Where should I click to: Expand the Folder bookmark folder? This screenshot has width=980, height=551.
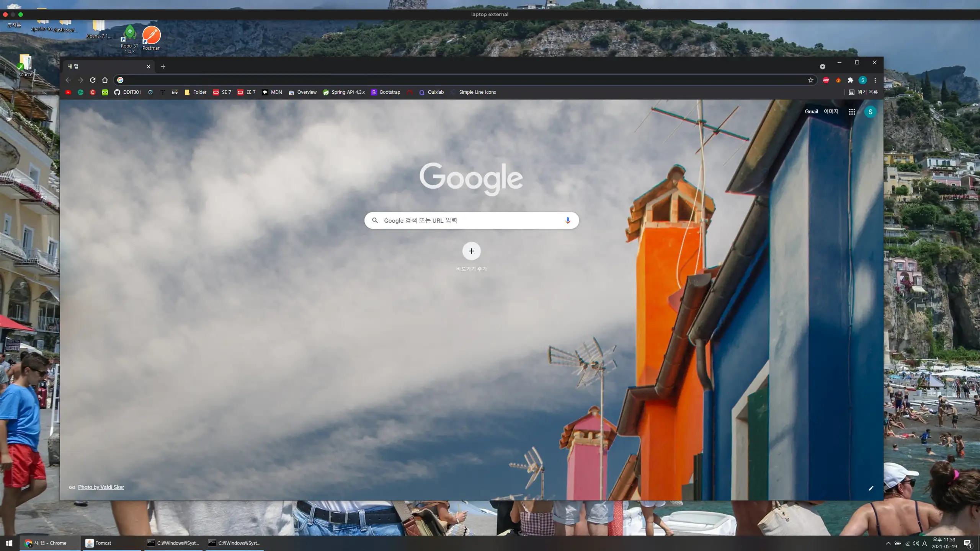(x=196, y=92)
